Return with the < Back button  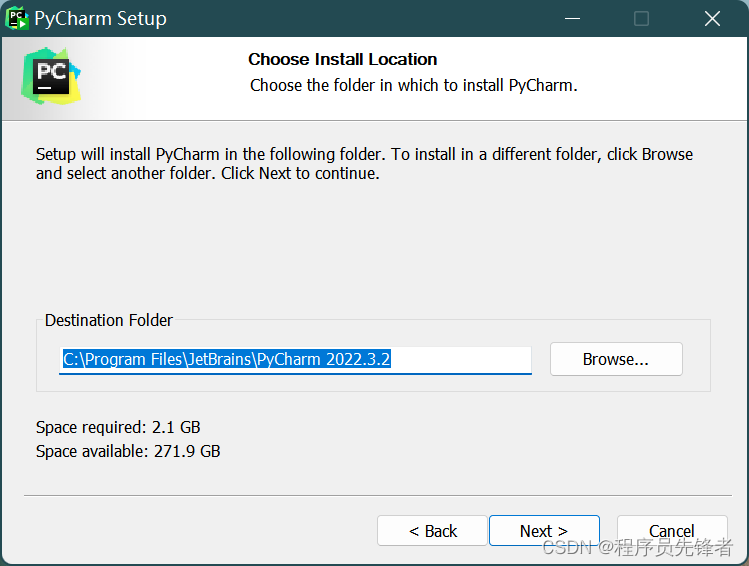[432, 530]
